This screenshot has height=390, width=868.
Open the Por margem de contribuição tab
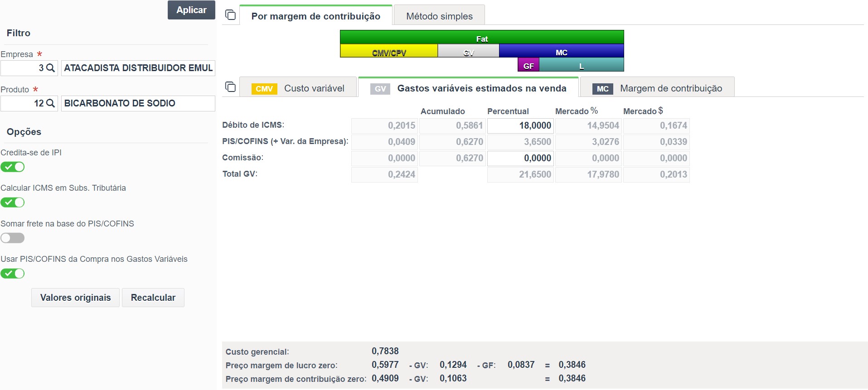click(316, 16)
